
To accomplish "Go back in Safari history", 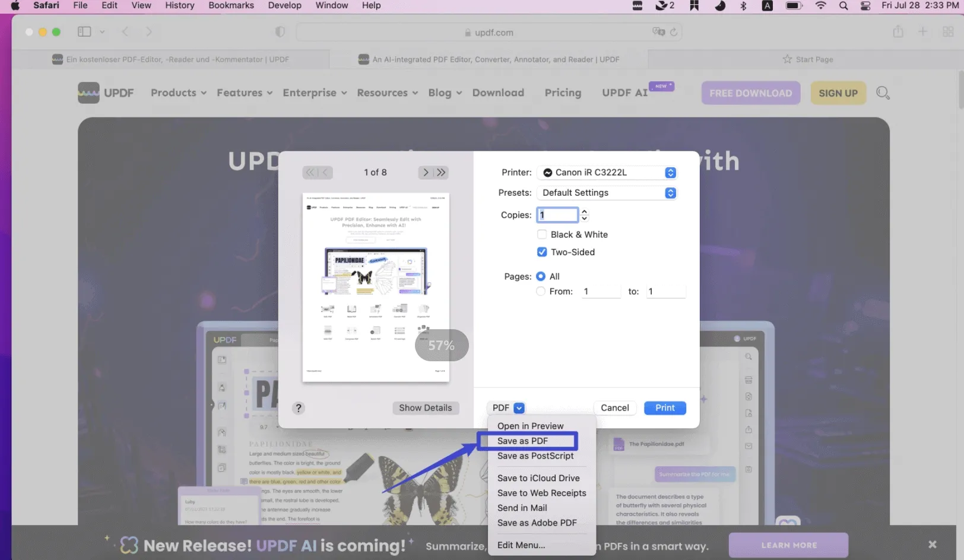I will pos(125,31).
